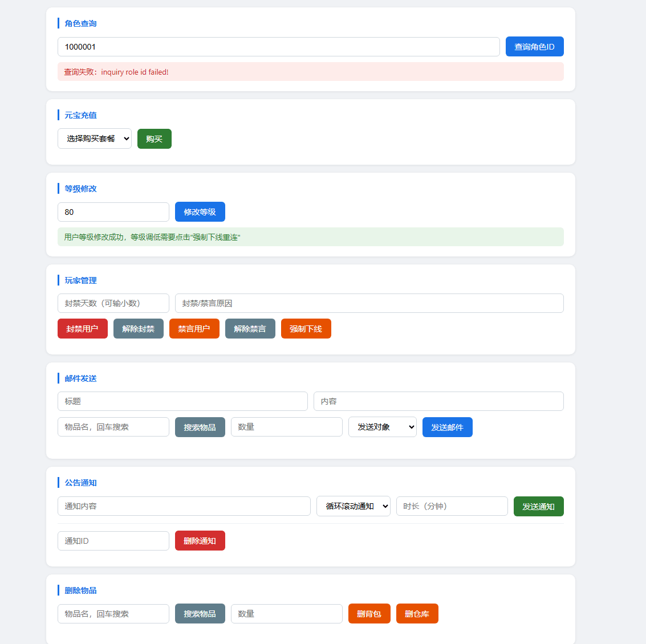Click the 解除封禁 button
Screen dimensions: 646x644
point(139,329)
